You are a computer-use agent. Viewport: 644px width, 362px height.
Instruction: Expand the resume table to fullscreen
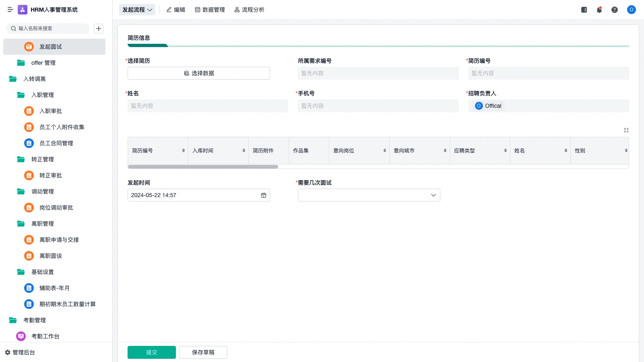pos(626,130)
